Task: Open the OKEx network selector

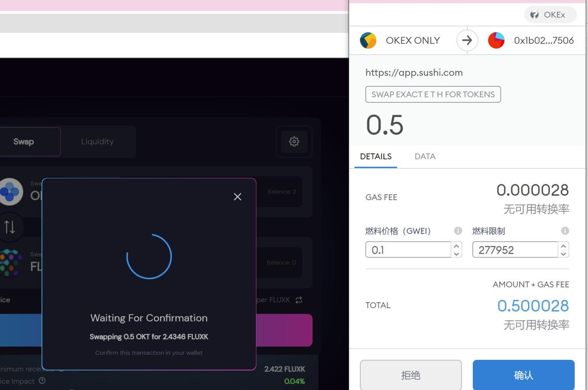Action: coord(550,15)
